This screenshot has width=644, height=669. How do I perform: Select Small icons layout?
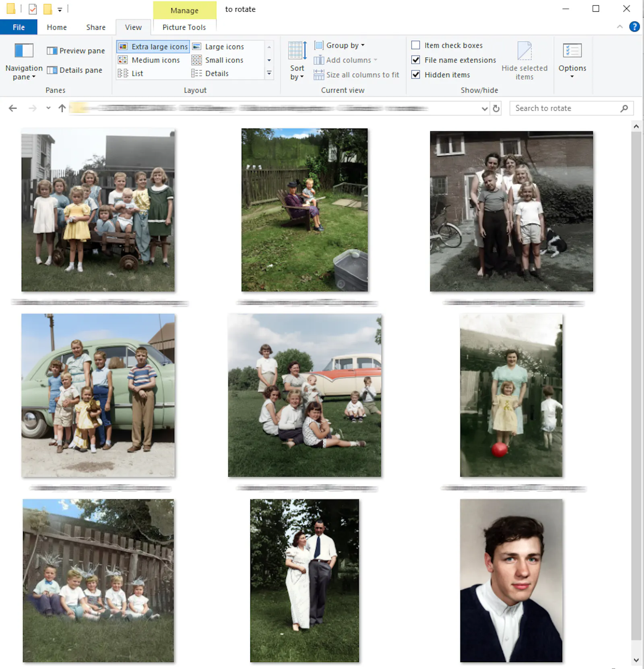[x=218, y=60]
